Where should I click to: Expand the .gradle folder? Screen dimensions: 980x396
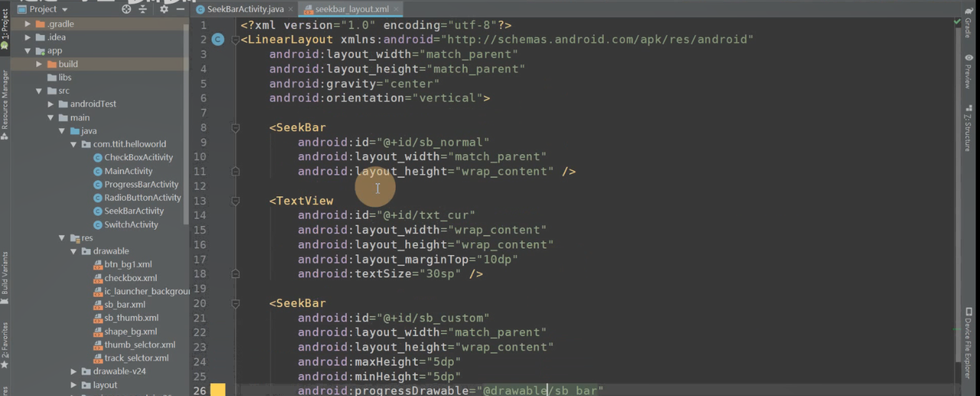(x=28, y=24)
